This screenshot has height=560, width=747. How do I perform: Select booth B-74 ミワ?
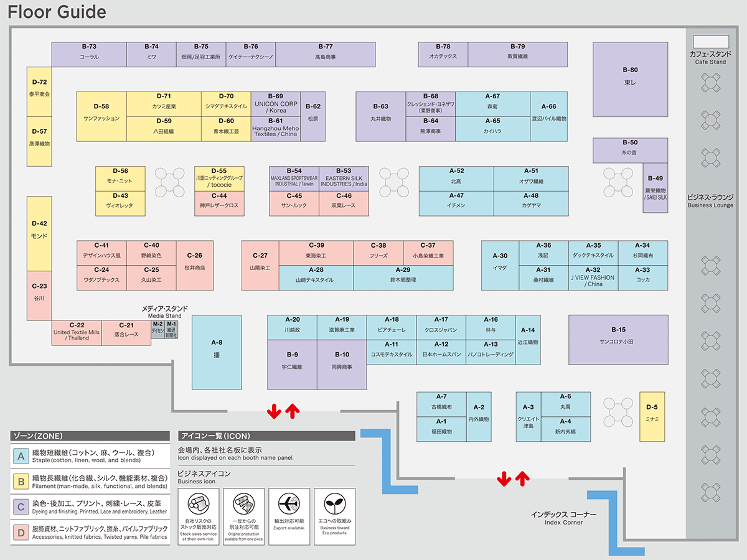coord(151,55)
